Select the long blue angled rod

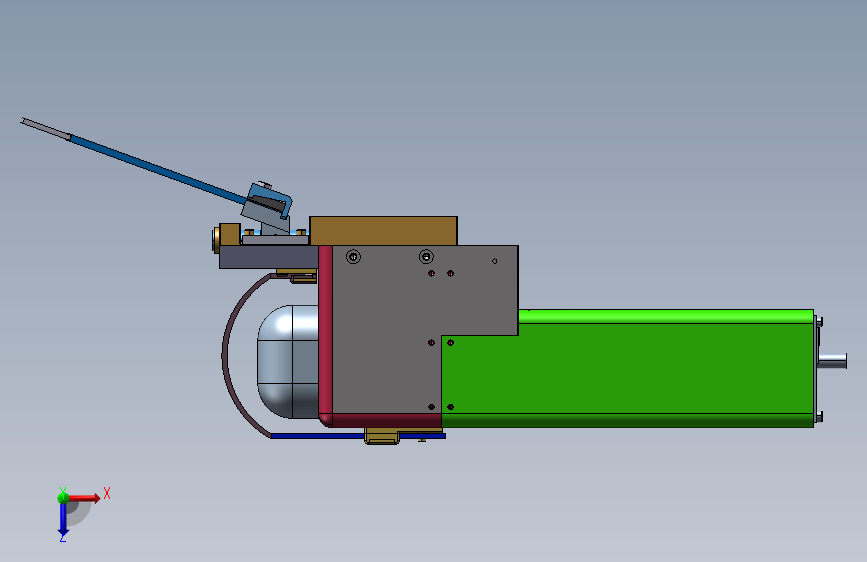click(158, 169)
